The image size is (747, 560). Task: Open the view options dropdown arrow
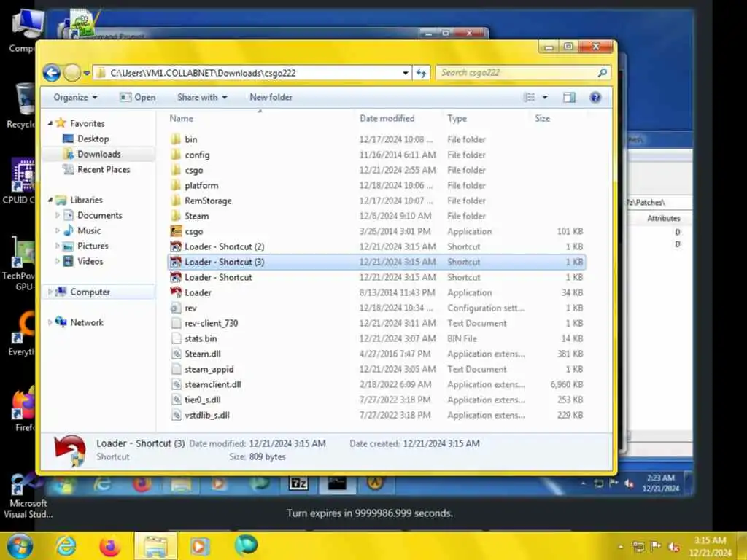[x=545, y=97]
